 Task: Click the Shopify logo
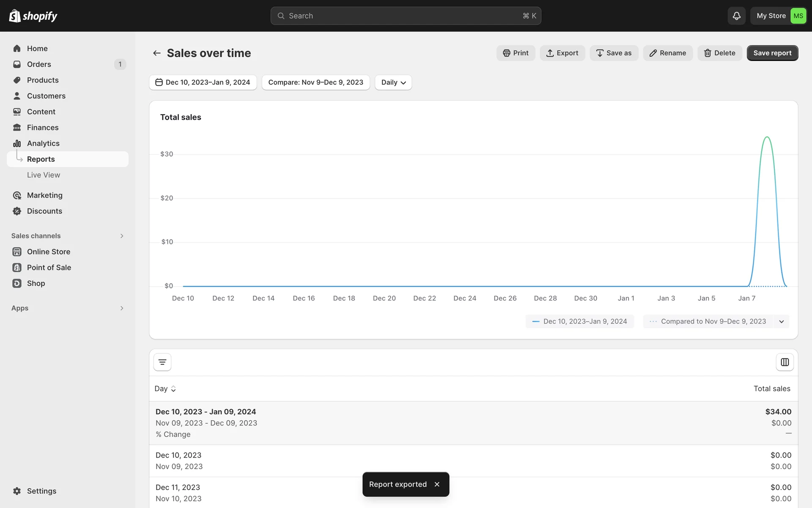(33, 16)
